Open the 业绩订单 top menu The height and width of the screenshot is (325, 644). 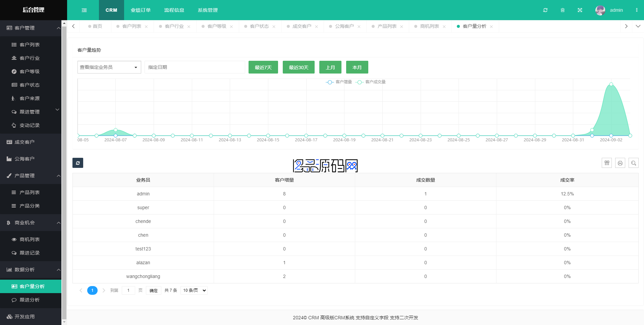pos(141,10)
